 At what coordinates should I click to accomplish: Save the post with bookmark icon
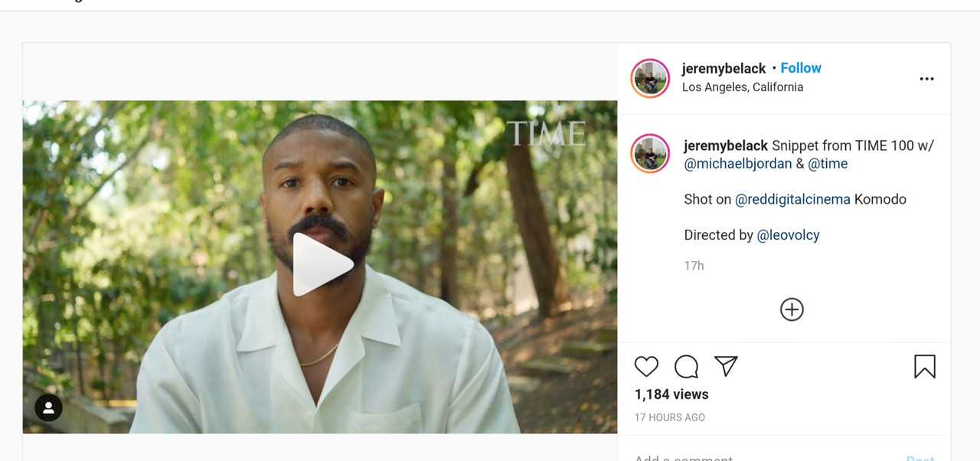(925, 367)
